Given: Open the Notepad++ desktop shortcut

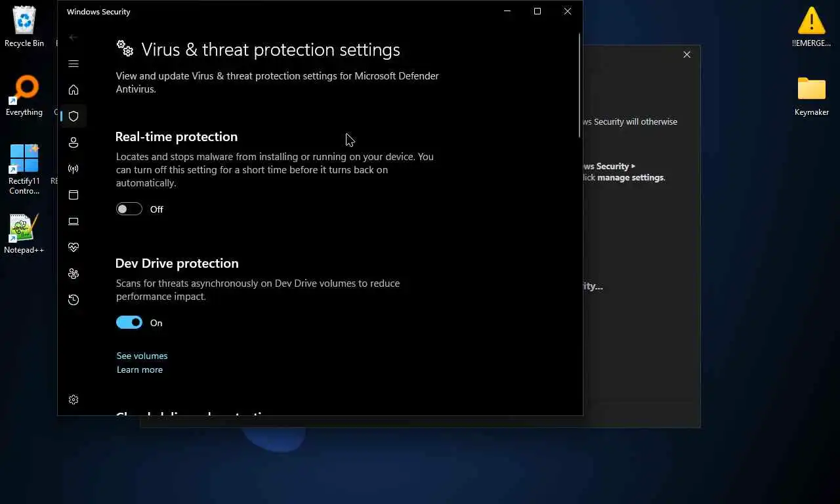Looking at the screenshot, I should click(x=24, y=234).
